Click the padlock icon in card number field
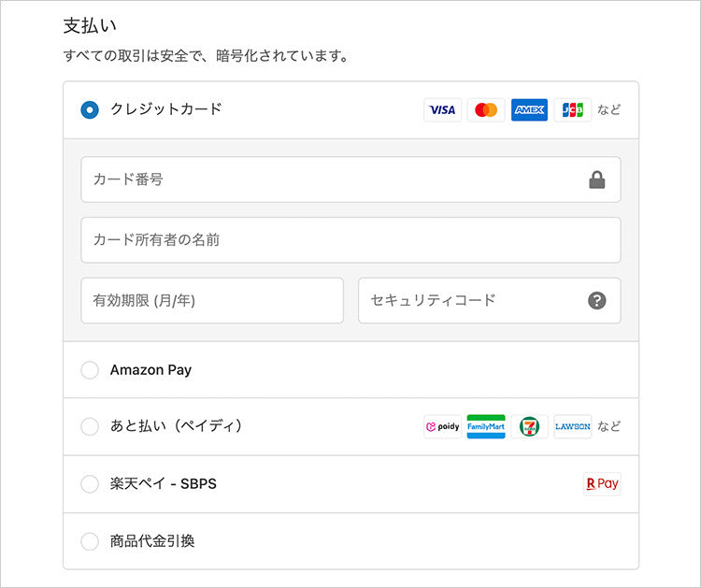The height and width of the screenshot is (588, 701). coord(597,180)
